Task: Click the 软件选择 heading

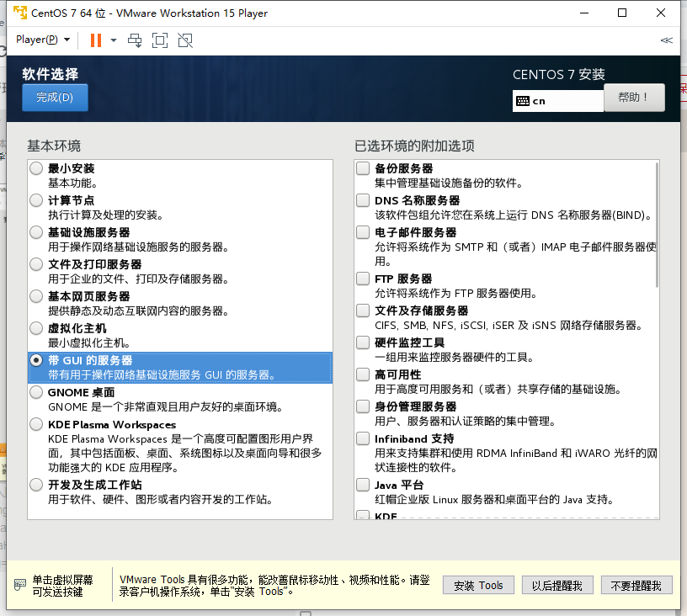Action: pos(51,74)
